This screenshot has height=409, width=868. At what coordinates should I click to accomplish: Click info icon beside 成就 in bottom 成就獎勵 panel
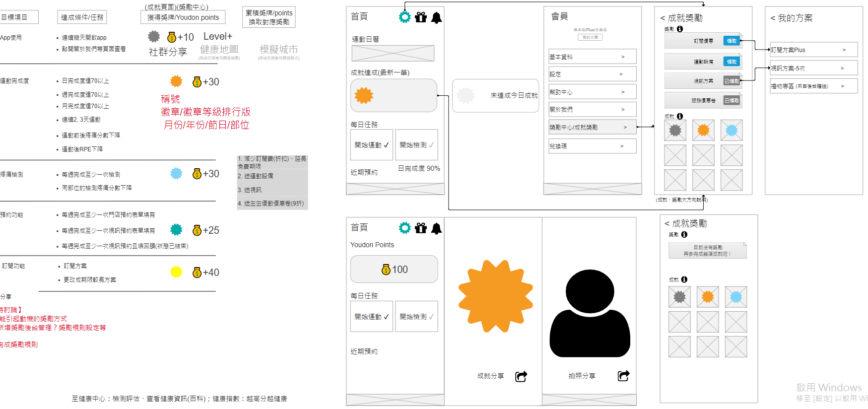[x=684, y=279]
